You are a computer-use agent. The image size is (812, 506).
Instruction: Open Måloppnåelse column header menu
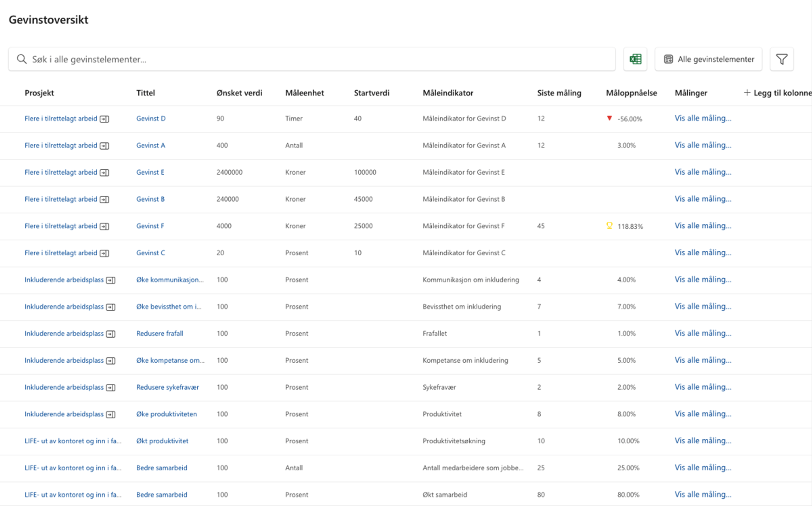(631, 93)
